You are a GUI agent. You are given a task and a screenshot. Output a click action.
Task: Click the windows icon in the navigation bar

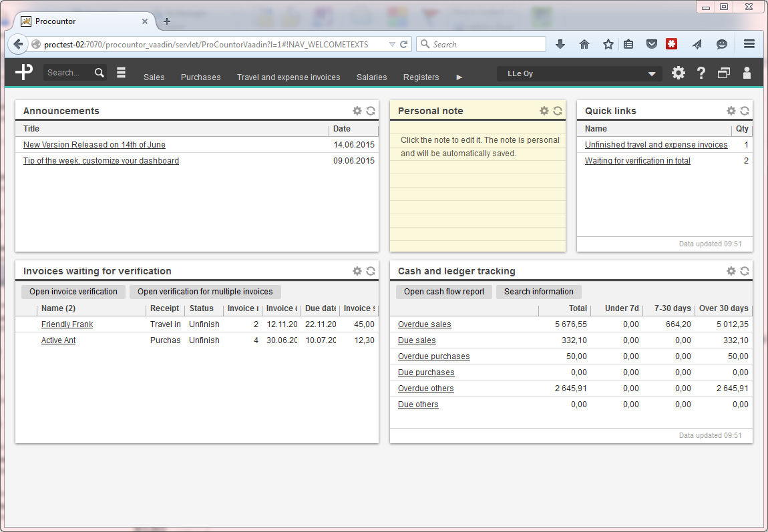(724, 73)
